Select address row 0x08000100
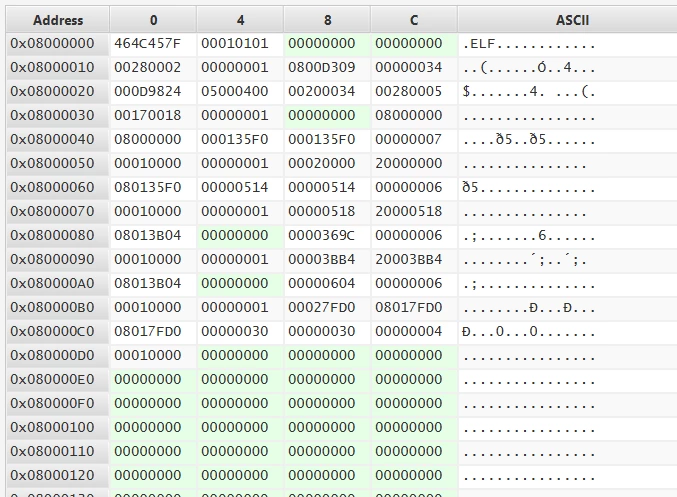677x497 pixels. tap(52, 427)
